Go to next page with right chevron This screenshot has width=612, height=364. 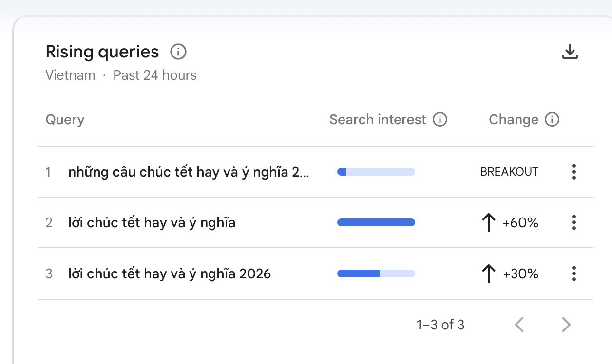point(565,324)
